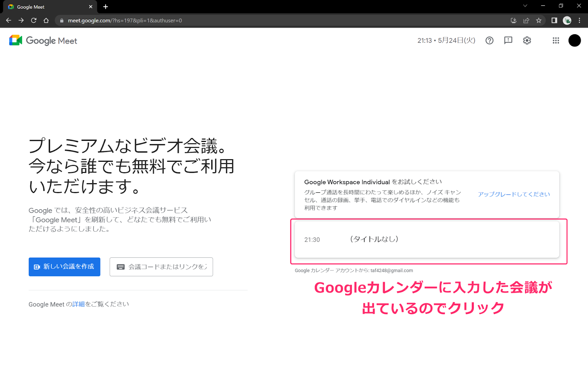View site info via lock icon

62,21
